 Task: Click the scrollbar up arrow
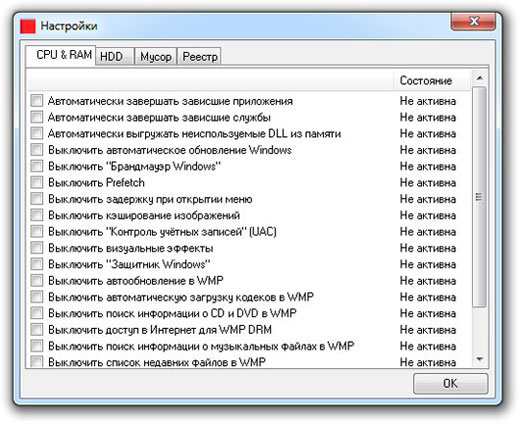(480, 78)
